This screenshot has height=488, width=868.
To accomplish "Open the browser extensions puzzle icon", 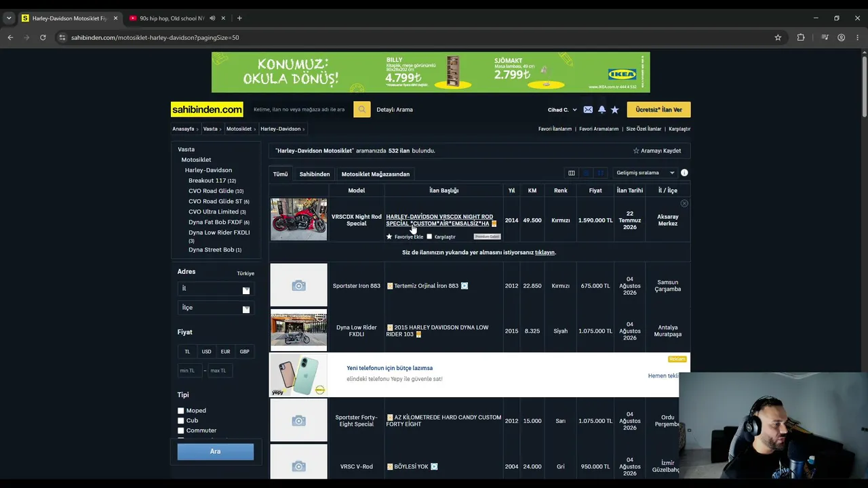I will pyautogui.click(x=801, y=37).
